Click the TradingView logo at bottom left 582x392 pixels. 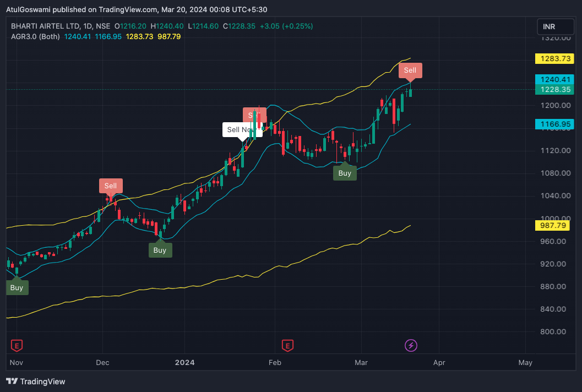coord(36,381)
